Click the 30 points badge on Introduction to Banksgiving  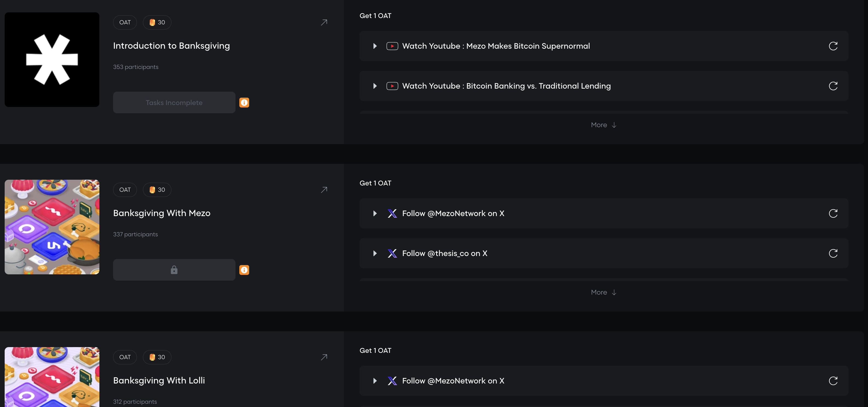[157, 22]
